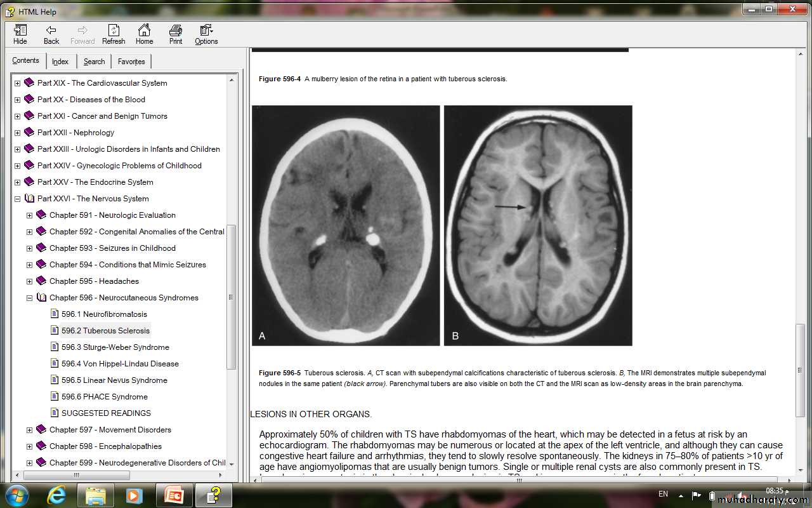
Task: Go to the Home page icon
Action: click(x=144, y=34)
